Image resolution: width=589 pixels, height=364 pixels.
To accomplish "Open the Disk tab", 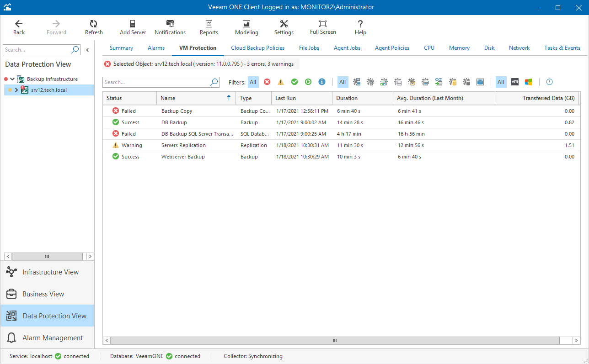I will [x=489, y=48].
